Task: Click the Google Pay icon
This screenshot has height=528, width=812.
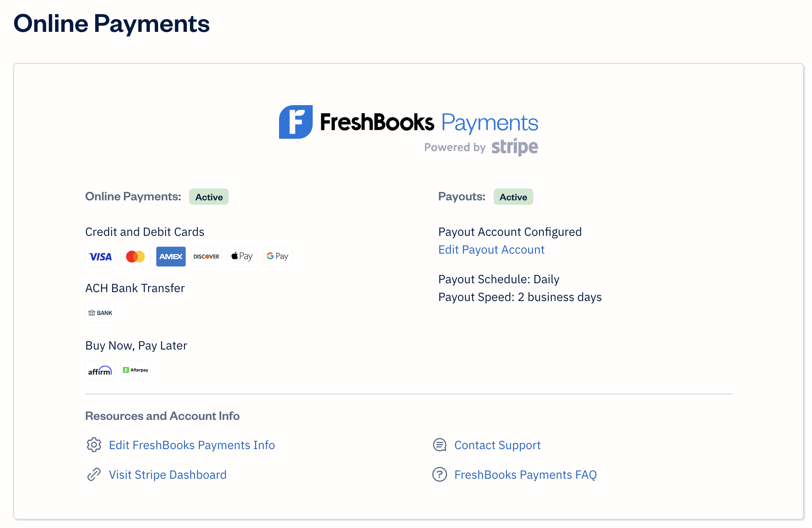Action: [x=277, y=256]
